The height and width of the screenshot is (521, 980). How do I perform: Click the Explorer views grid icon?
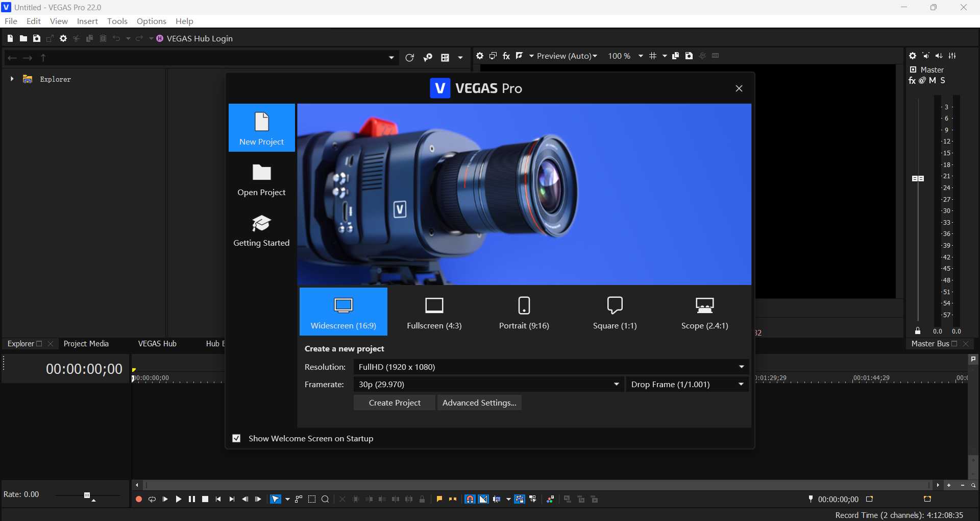[x=445, y=58]
